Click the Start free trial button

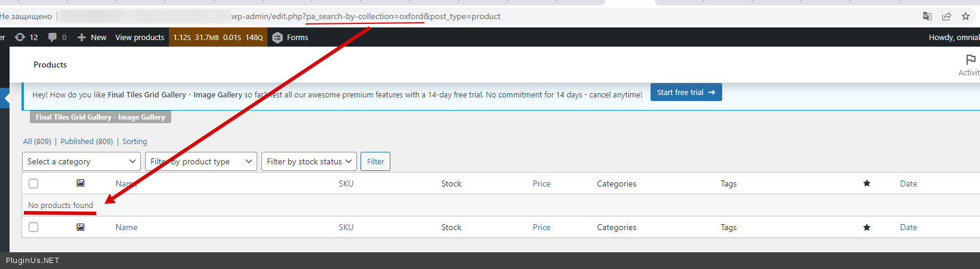tap(686, 92)
